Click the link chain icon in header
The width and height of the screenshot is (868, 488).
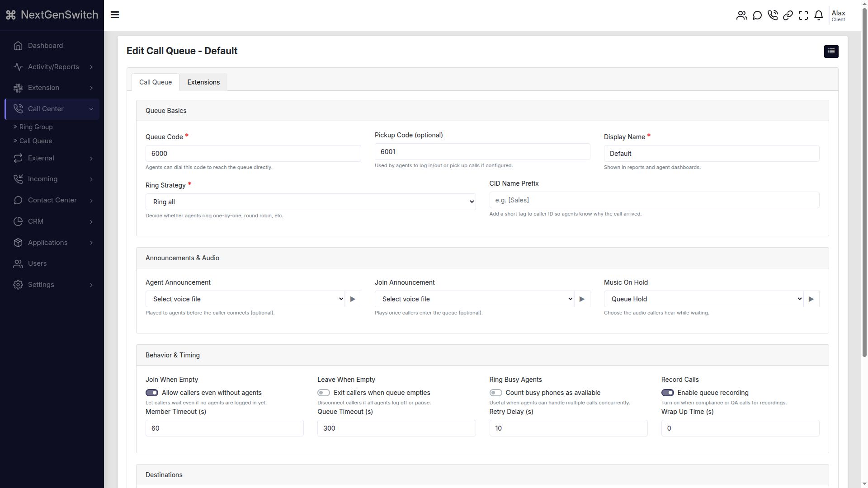click(788, 15)
